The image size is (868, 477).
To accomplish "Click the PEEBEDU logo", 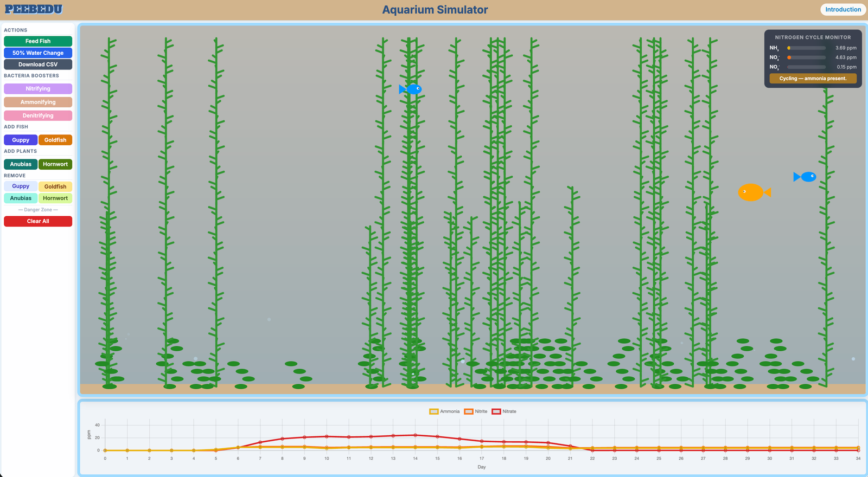I will point(34,9).
